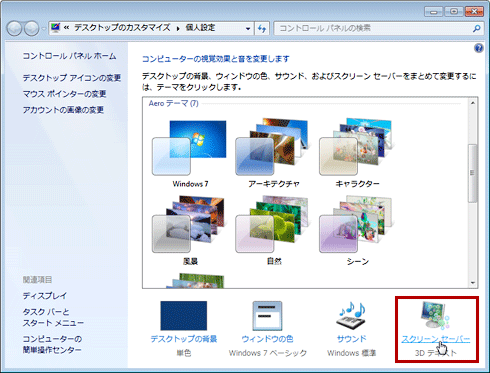This screenshot has width=490, height=373.
Task: Click the Forward navigation arrow button
Action: coord(32,29)
